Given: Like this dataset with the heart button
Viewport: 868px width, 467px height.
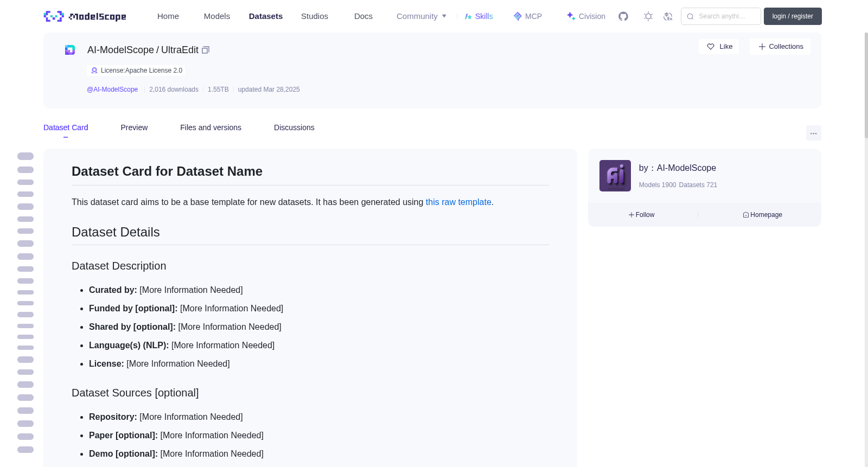Looking at the screenshot, I should coord(719,47).
